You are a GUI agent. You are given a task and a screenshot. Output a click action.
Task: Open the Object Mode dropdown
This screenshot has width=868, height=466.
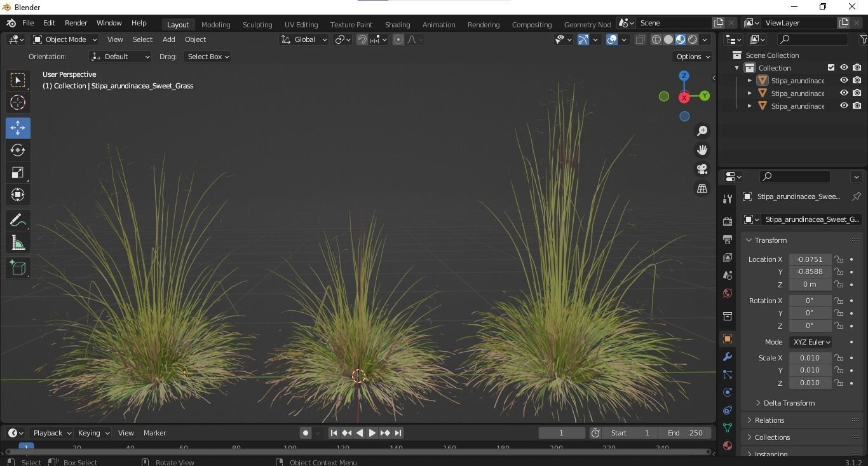tap(65, 39)
